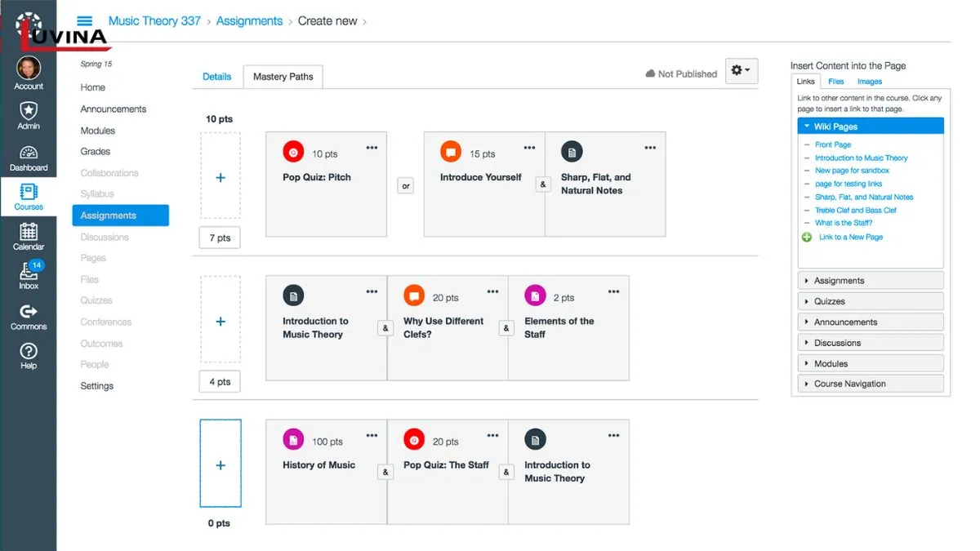Toggle '&' between Introduce Yourself and Sharp, Flat
Image resolution: width=980 pixels, height=551 pixels.
pyautogui.click(x=543, y=184)
